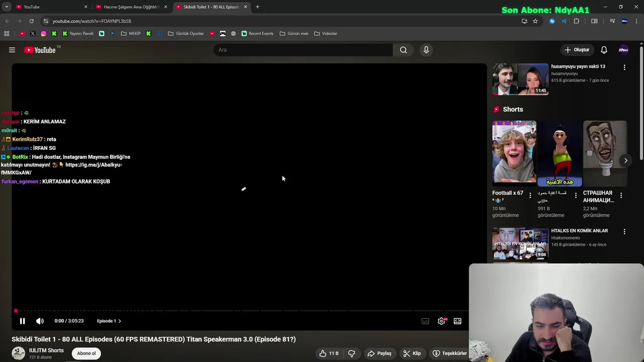Click the search magnifier button
Image resolution: width=644 pixels, height=362 pixels.
(404, 50)
